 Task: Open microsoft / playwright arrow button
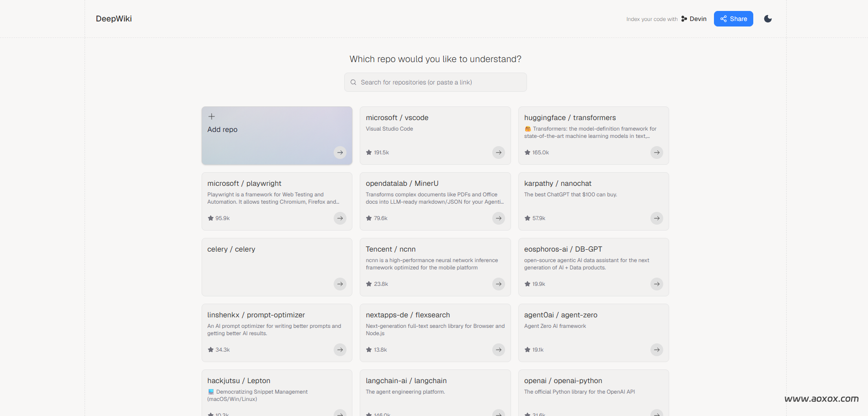[x=340, y=218]
